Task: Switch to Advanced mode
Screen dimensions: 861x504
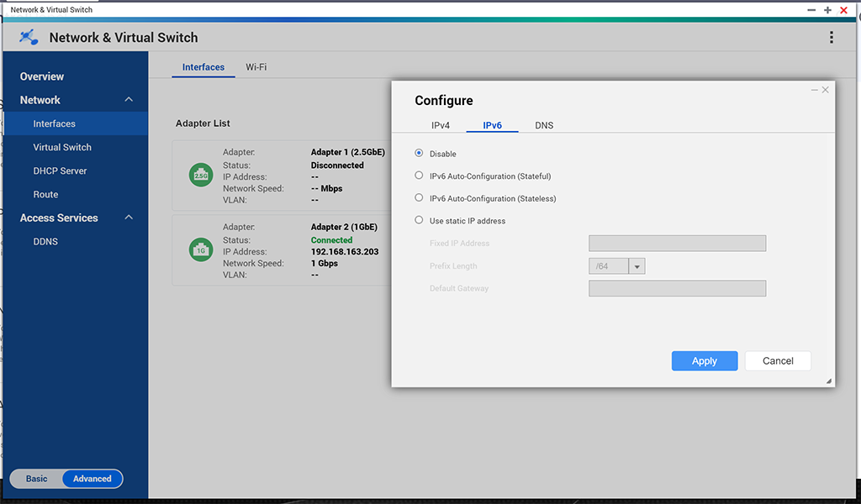Action: pyautogui.click(x=92, y=479)
